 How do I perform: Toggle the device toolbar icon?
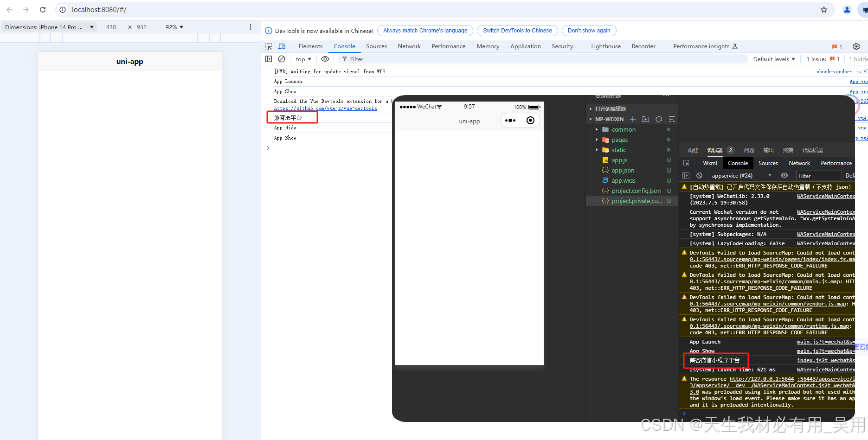point(282,46)
